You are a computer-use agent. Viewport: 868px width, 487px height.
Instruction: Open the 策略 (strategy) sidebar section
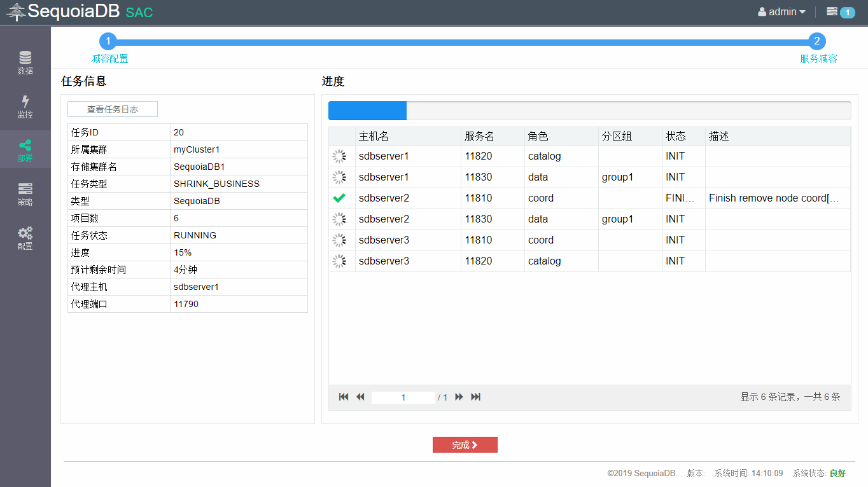point(25,195)
